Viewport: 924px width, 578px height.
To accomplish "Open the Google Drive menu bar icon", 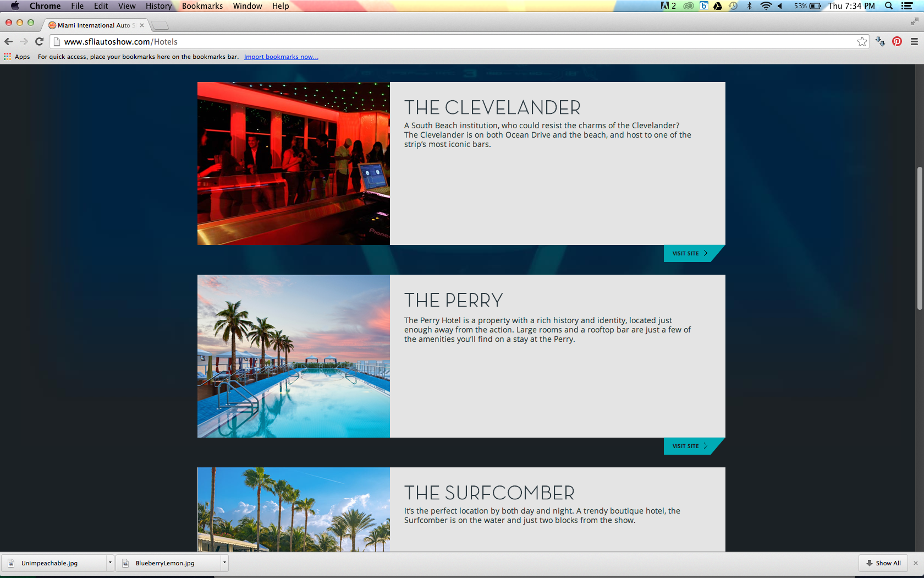I will (718, 6).
